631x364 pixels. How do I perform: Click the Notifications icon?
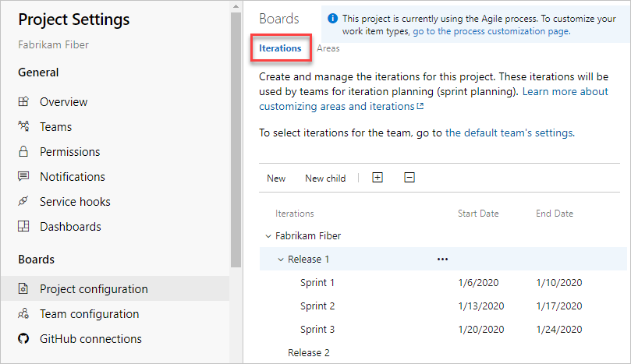(x=23, y=177)
